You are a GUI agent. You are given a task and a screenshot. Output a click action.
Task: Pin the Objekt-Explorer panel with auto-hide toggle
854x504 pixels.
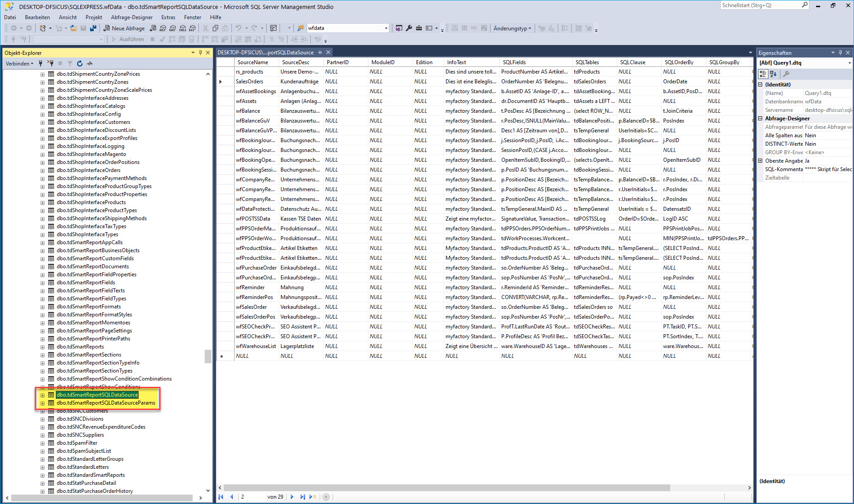pyautogui.click(x=200, y=53)
